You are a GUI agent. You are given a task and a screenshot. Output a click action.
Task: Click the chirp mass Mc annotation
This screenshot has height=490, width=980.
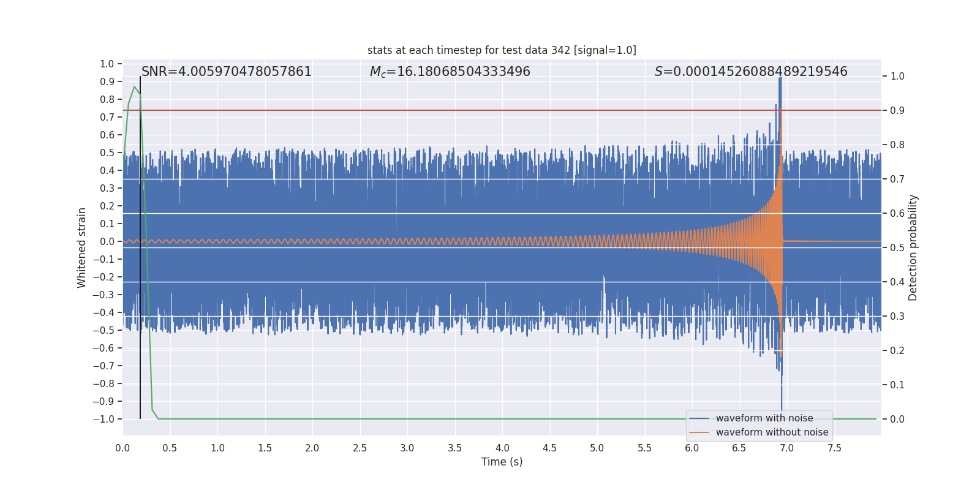(450, 72)
